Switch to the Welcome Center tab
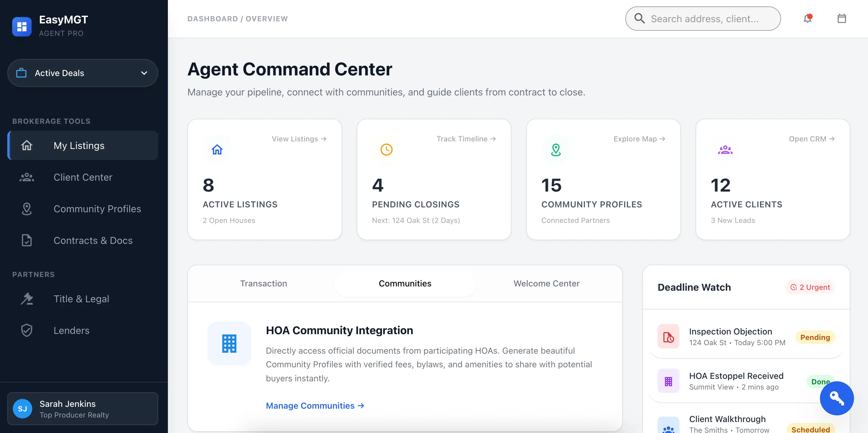Viewport: 868px width, 433px height. click(x=546, y=283)
